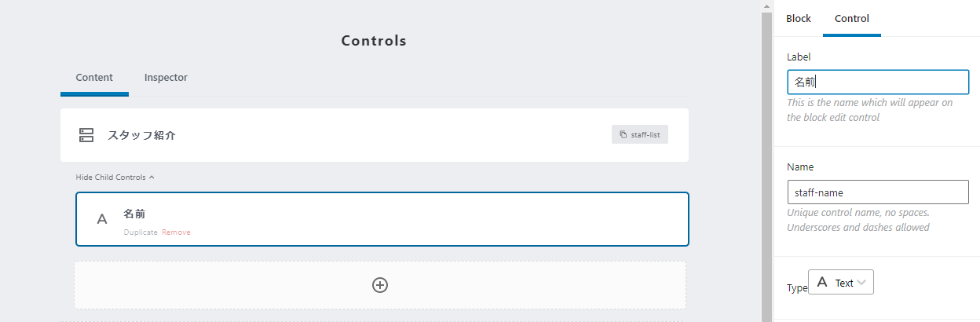Collapse with Hide Child Controls toggle
Image resolution: width=980 pixels, height=322 pixels.
[115, 177]
